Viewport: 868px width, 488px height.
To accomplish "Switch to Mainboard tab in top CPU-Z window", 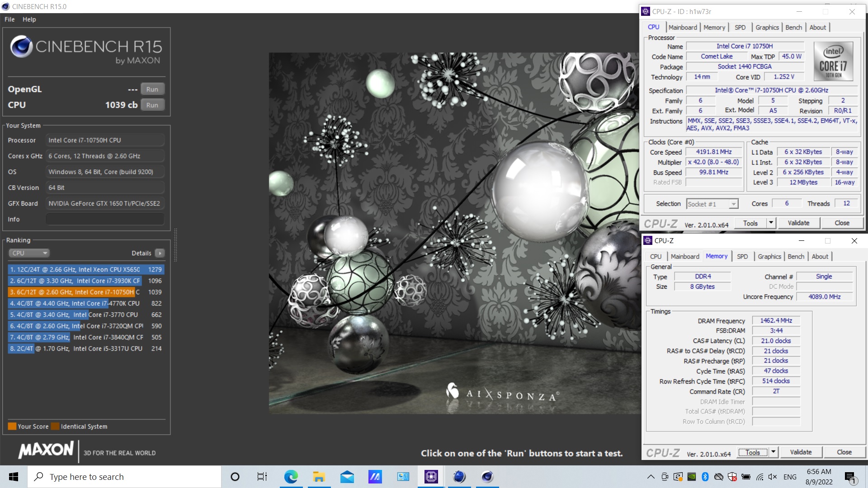I will click(683, 27).
